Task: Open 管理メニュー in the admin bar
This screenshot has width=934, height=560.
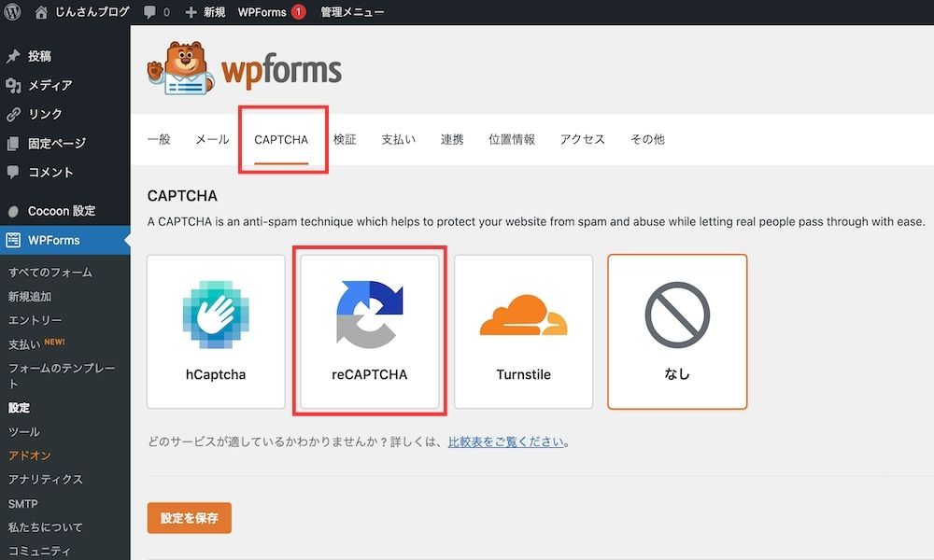Action: point(352,12)
